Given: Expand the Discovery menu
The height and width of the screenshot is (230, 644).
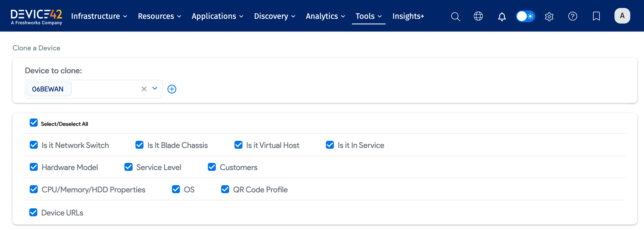Looking at the screenshot, I should pos(274,16).
